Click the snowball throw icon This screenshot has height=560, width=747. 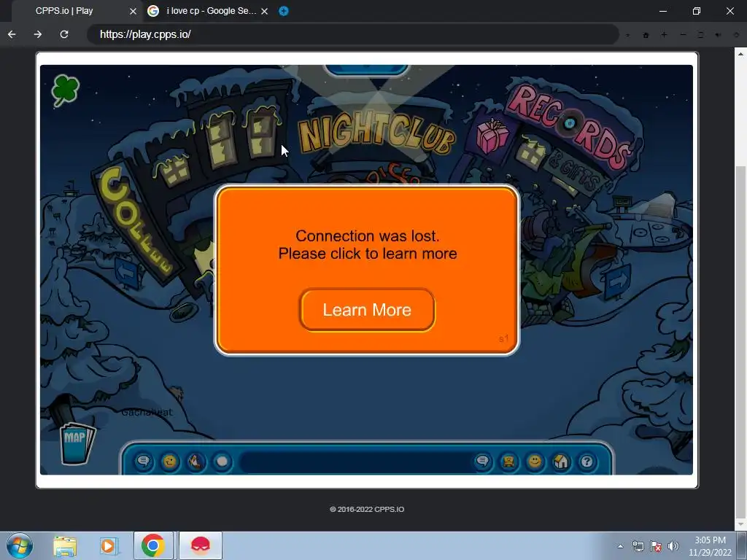(x=222, y=462)
